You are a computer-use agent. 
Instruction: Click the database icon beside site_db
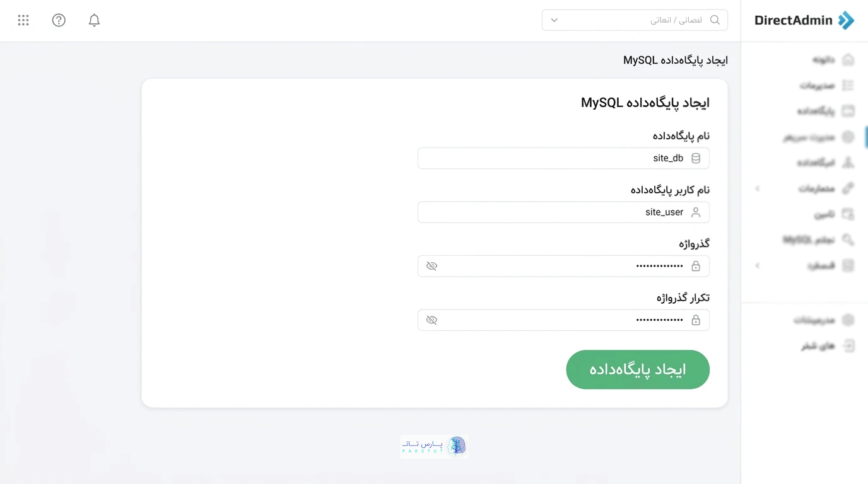tap(696, 158)
